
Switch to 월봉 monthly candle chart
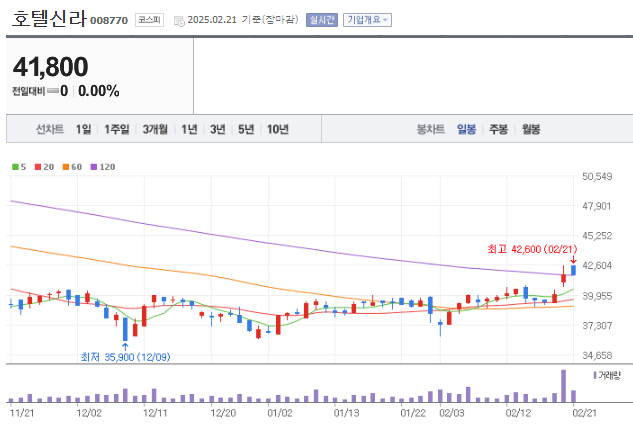coord(531,129)
